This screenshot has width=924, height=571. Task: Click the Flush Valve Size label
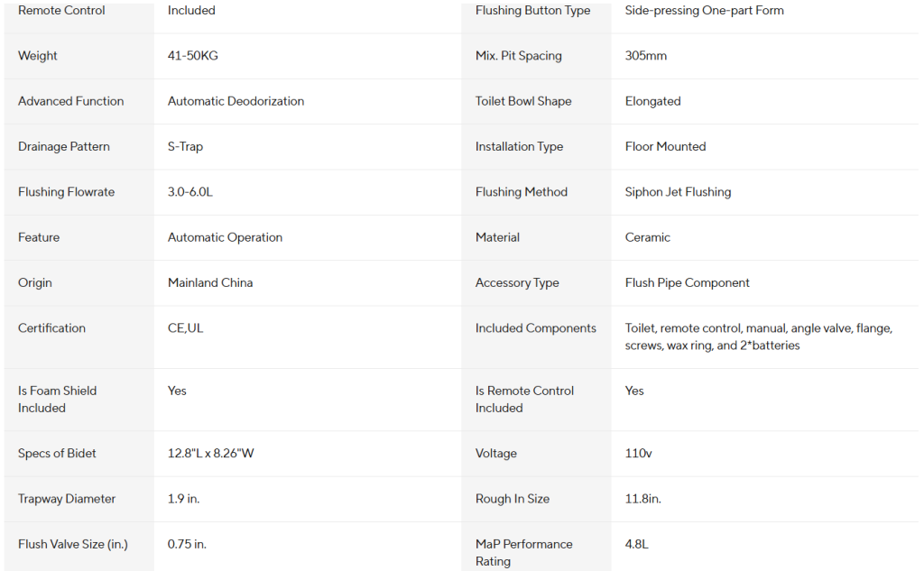click(x=72, y=544)
